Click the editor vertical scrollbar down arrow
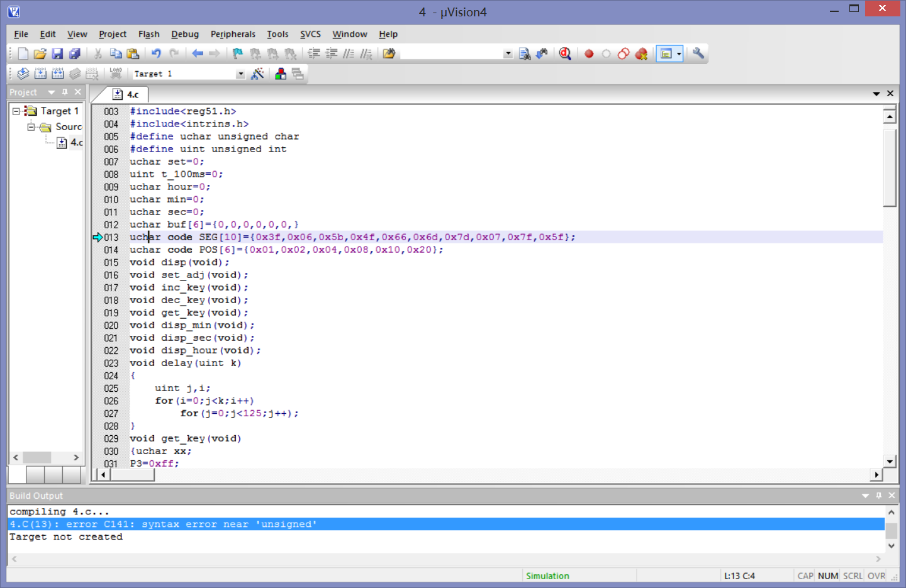Viewport: 906px width, 588px height. click(x=890, y=461)
